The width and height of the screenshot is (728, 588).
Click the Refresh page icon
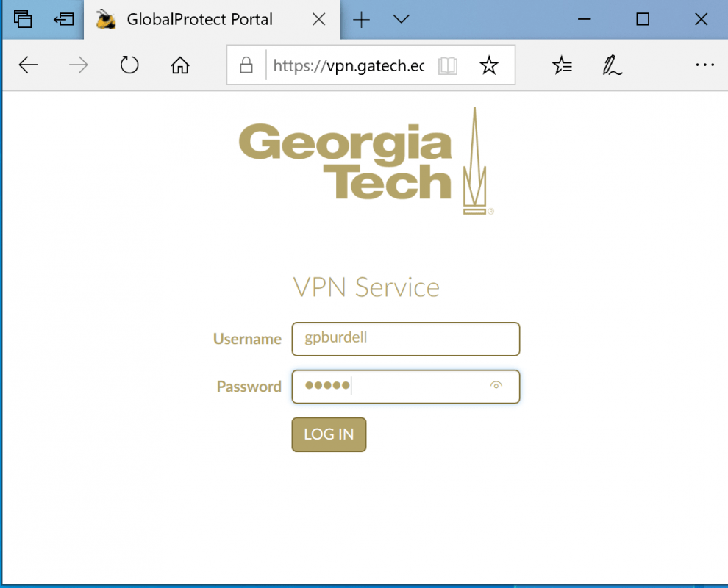click(x=129, y=65)
